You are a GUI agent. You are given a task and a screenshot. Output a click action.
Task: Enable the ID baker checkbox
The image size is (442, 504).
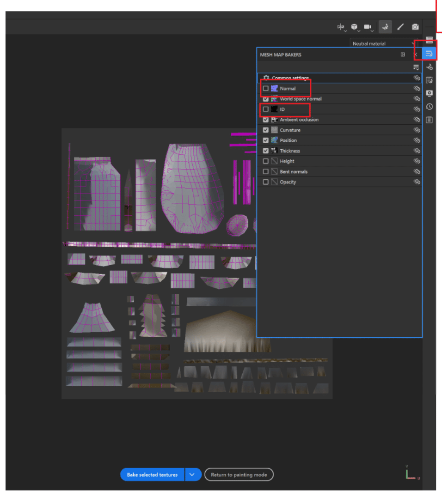click(x=265, y=109)
